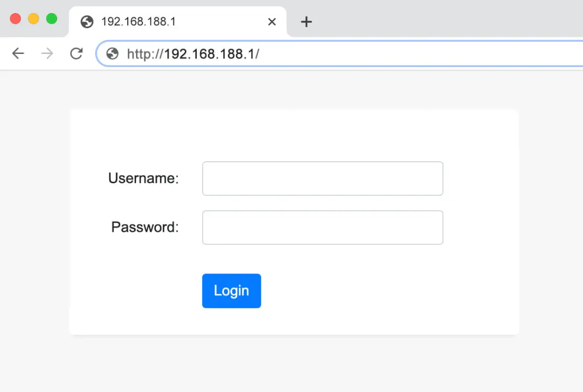
Task: Click into the Username input field
Action: tap(322, 179)
